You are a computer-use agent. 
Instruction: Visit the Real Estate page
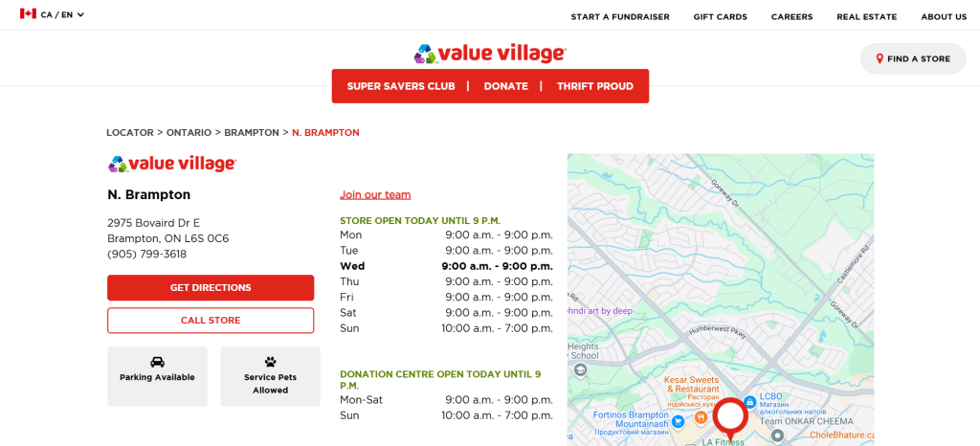click(867, 17)
